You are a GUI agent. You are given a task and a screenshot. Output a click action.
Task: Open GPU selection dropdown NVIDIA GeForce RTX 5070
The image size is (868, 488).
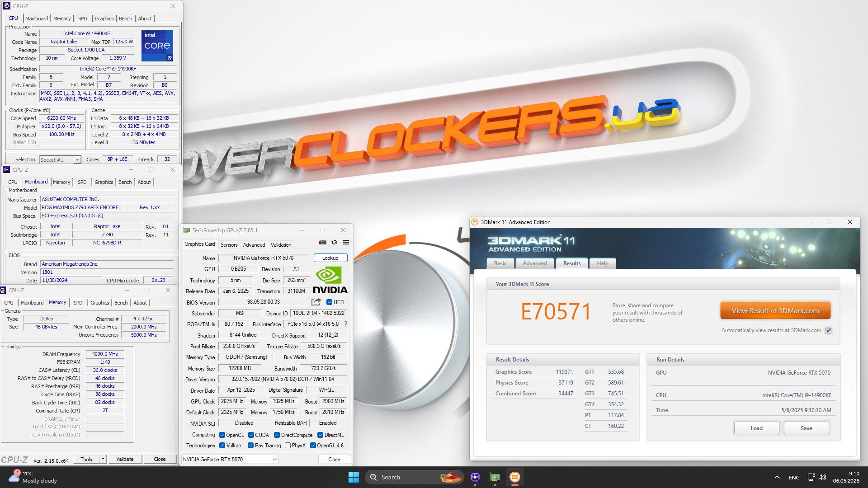tap(230, 460)
